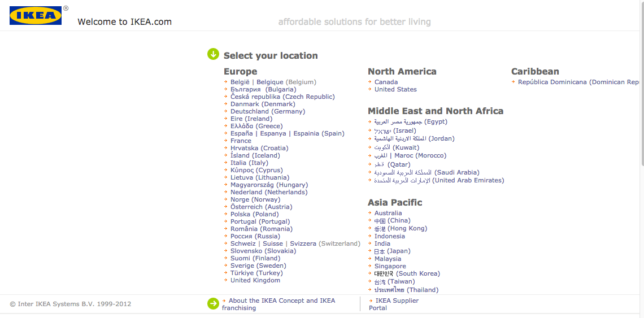Choose Suomi (Finland)
Image resolution: width=644 pixels, height=318 pixels.
(255, 259)
